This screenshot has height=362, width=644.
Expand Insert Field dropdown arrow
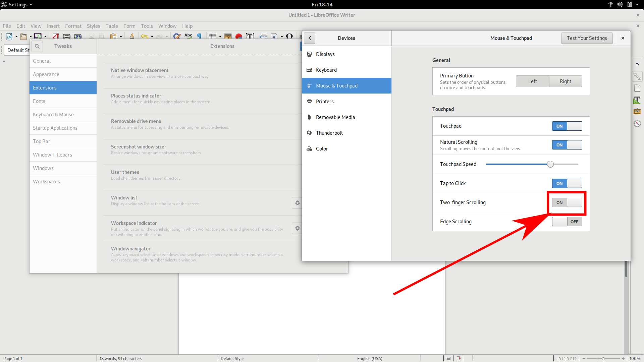pyautogui.click(x=282, y=37)
